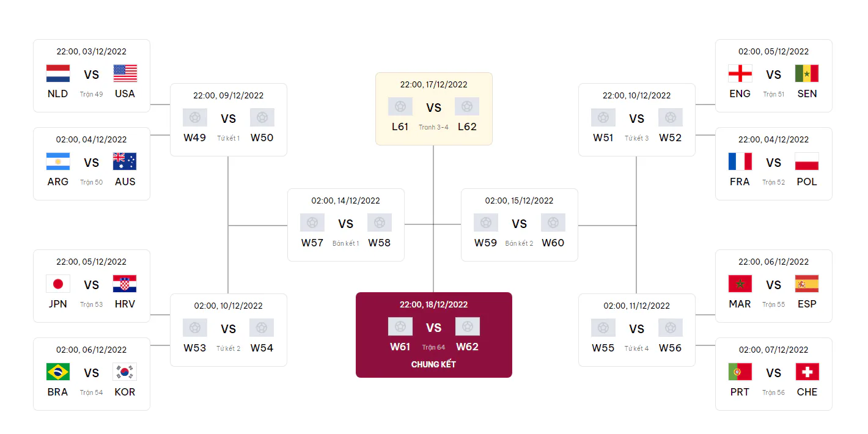
Task: Click the USA flag icon
Action: 125,73
